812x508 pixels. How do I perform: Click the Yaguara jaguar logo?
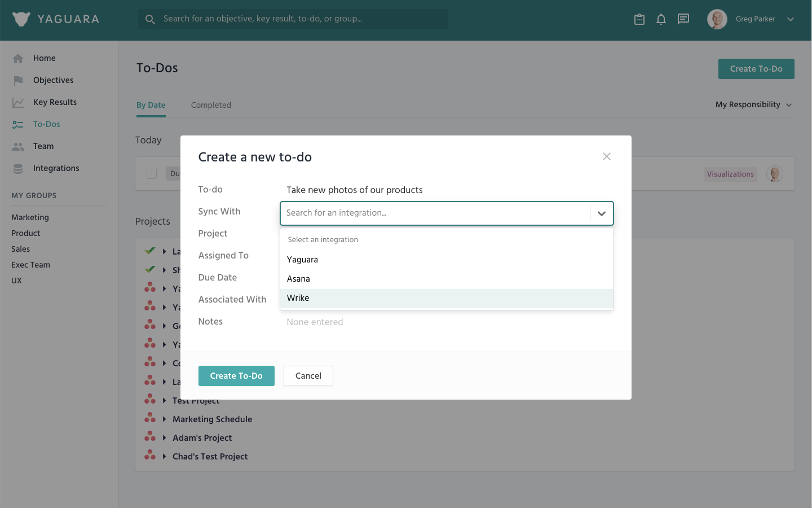(21, 19)
